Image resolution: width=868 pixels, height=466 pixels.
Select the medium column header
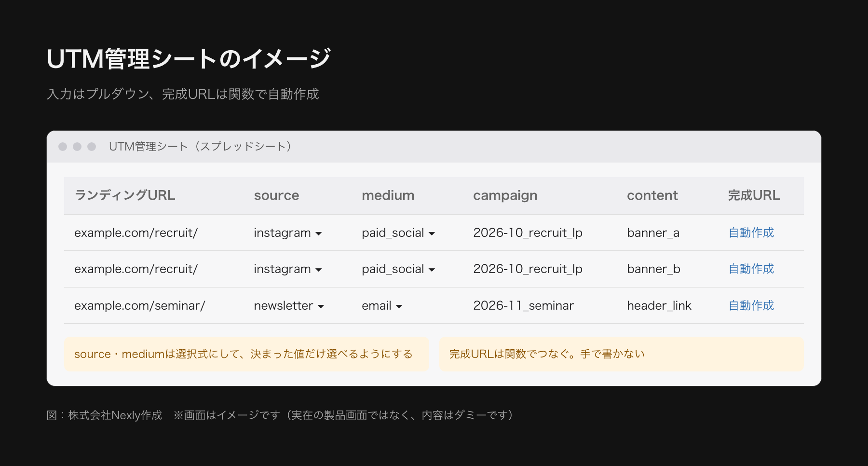(388, 195)
